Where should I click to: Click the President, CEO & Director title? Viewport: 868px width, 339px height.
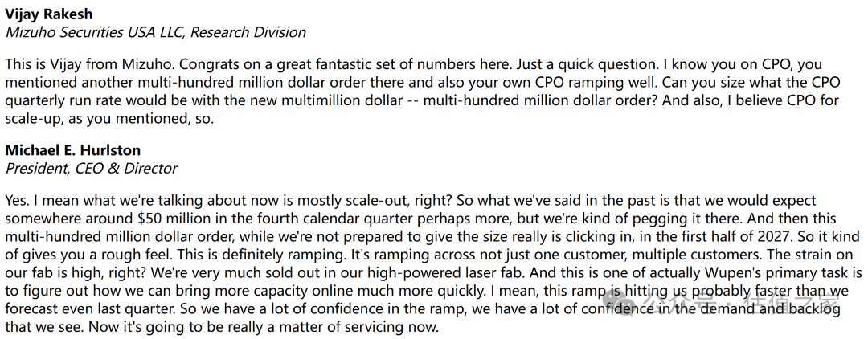tap(91, 169)
